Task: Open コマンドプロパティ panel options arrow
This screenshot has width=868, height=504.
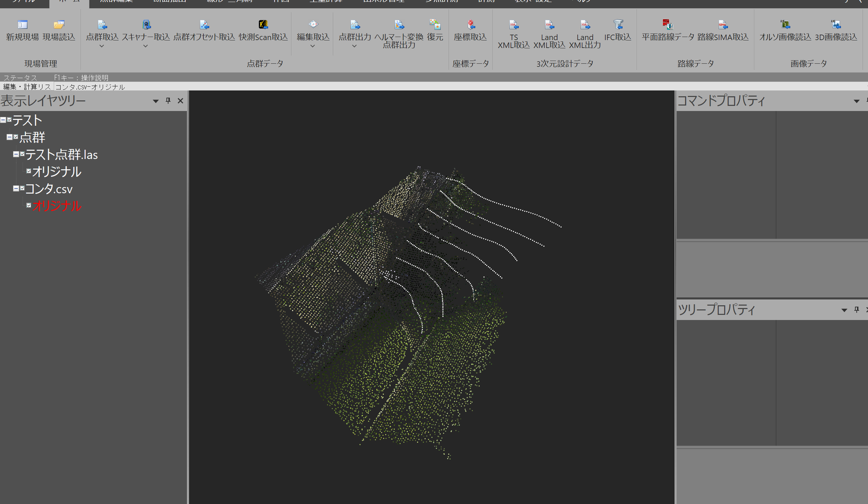Action: 856,101
